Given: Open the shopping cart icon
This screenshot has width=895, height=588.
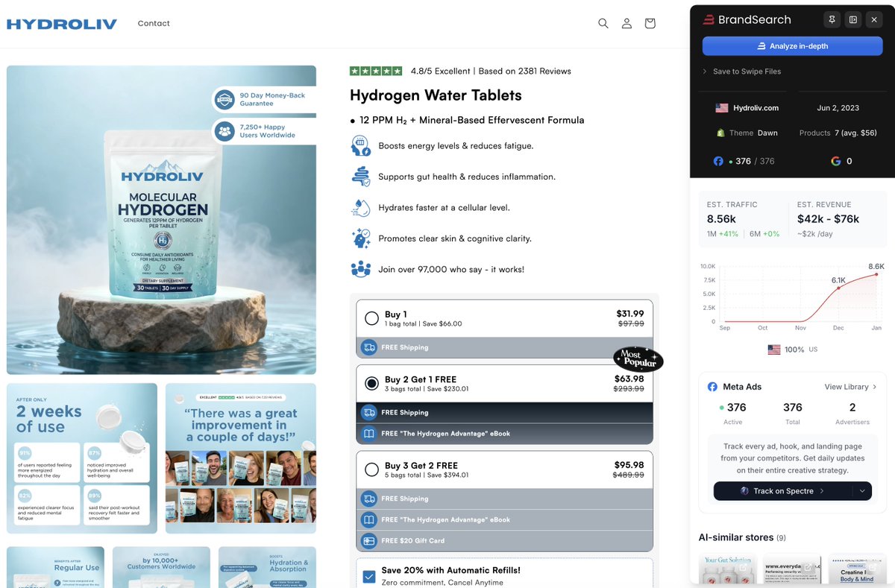Looking at the screenshot, I should [650, 23].
